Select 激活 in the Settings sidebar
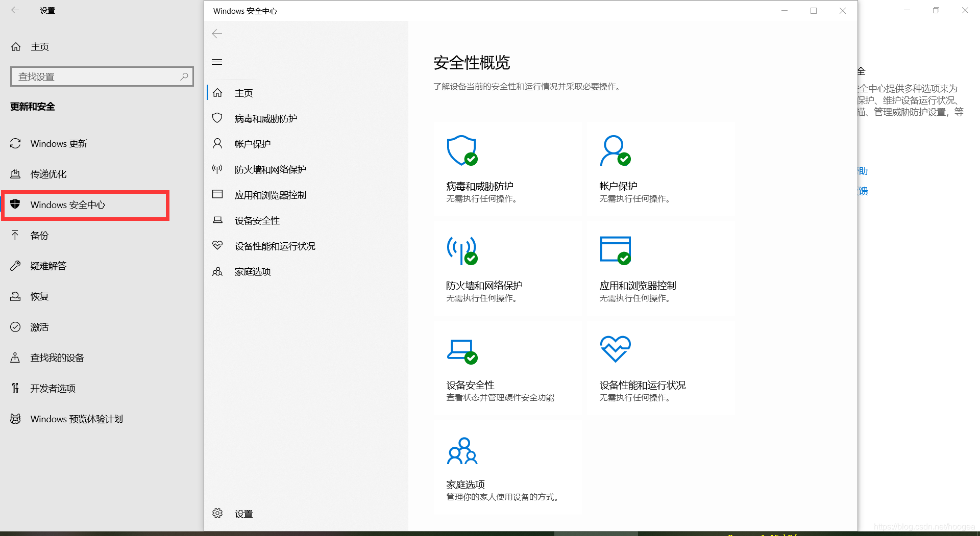The width and height of the screenshot is (980, 536). pyautogui.click(x=39, y=327)
